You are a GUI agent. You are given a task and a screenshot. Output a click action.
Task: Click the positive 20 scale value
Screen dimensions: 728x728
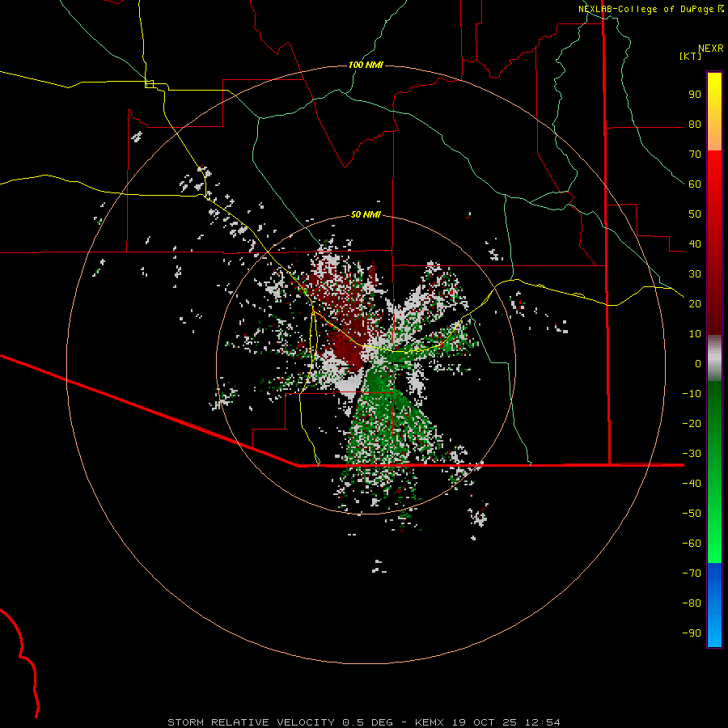695,303
